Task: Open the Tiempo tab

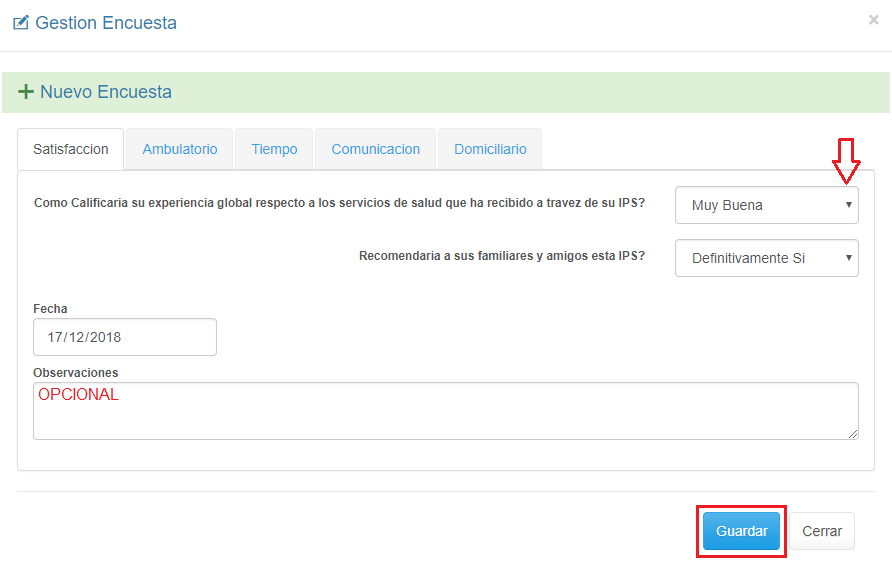Action: click(x=274, y=149)
